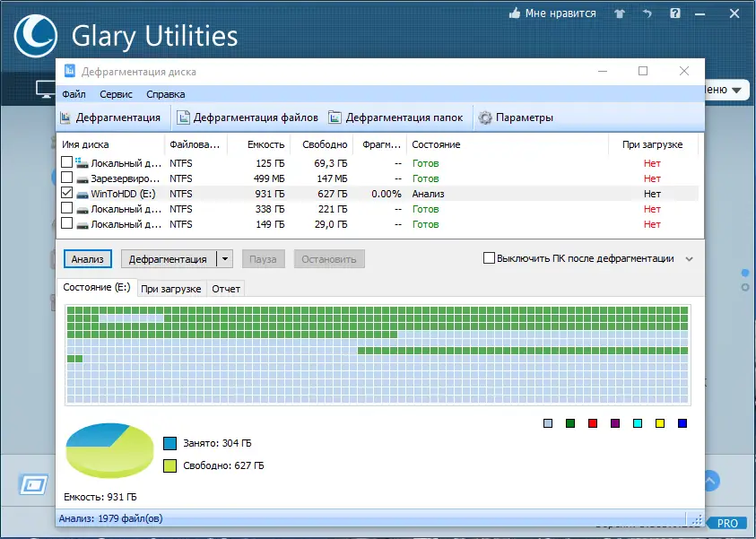
Task: Click the Занято: 304 ГБ legend label
Action: click(217, 443)
